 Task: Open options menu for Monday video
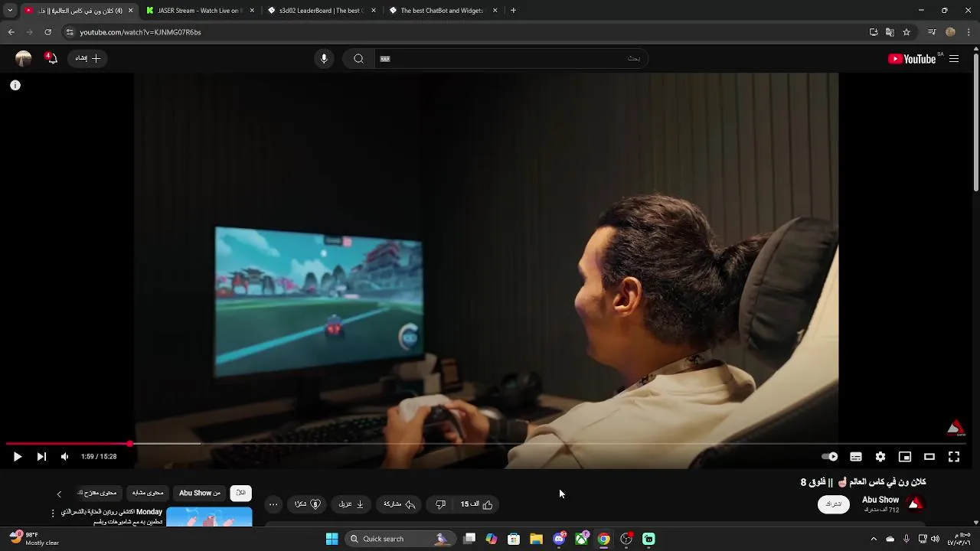coord(53,513)
